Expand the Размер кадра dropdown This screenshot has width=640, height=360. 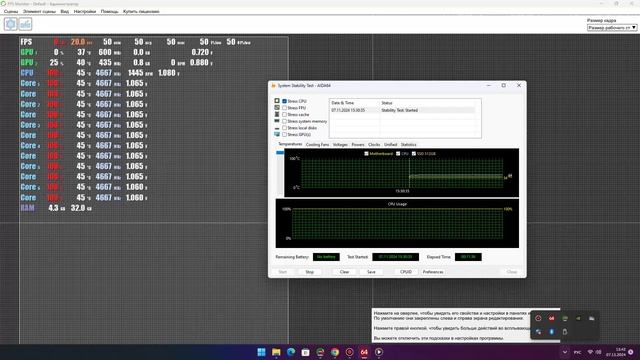click(612, 28)
